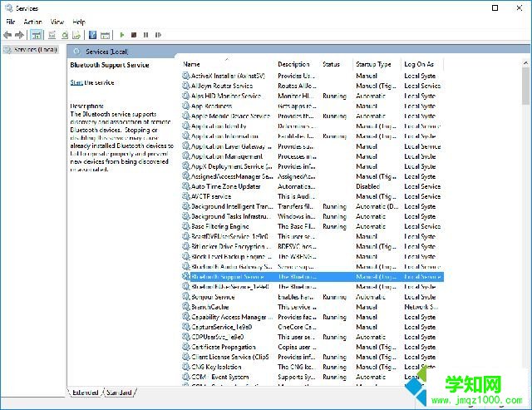This screenshot has width=532, height=410.
Task: Click the gear icon of App Readiness
Action: tap(186, 106)
